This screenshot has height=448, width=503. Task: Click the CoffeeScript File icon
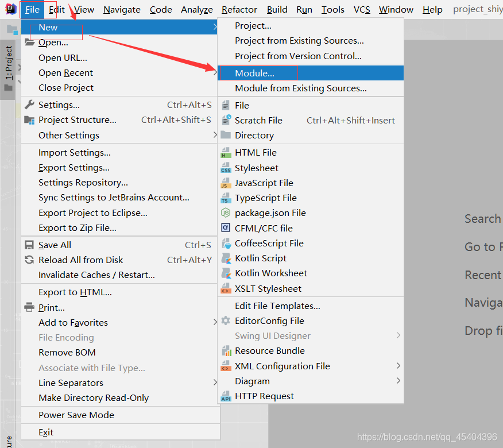tap(226, 244)
